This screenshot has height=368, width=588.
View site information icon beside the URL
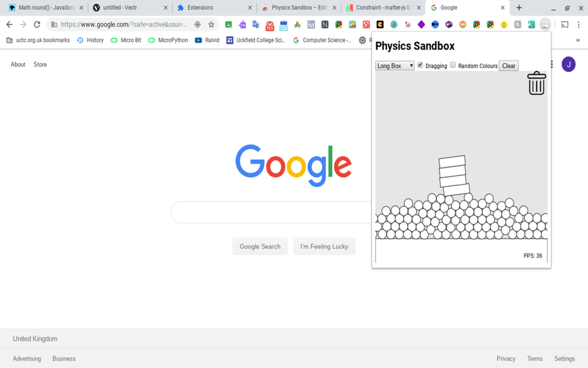click(54, 25)
